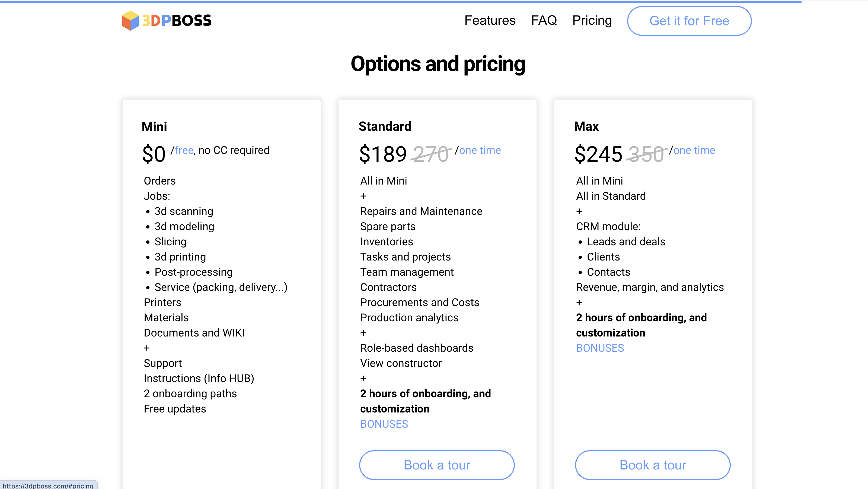The height and width of the screenshot is (489, 868).
Task: Click the $0 price in Mini card
Action: 154,154
